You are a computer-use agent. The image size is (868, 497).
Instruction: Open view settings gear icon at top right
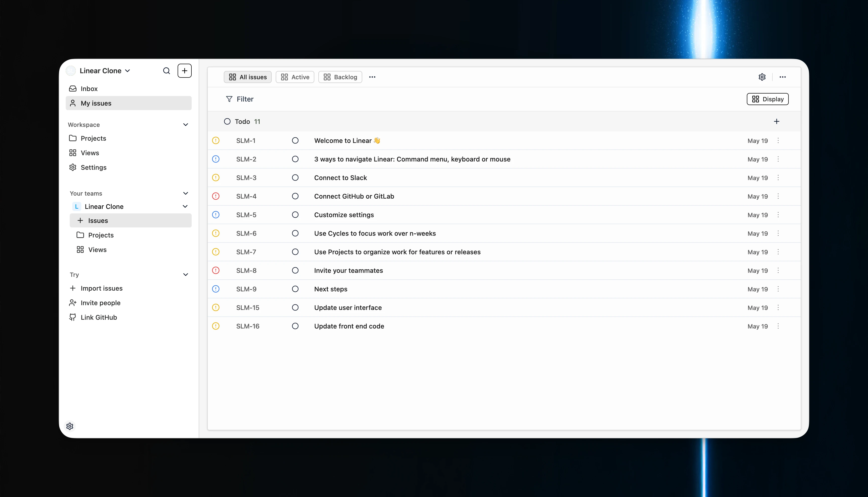pos(762,77)
